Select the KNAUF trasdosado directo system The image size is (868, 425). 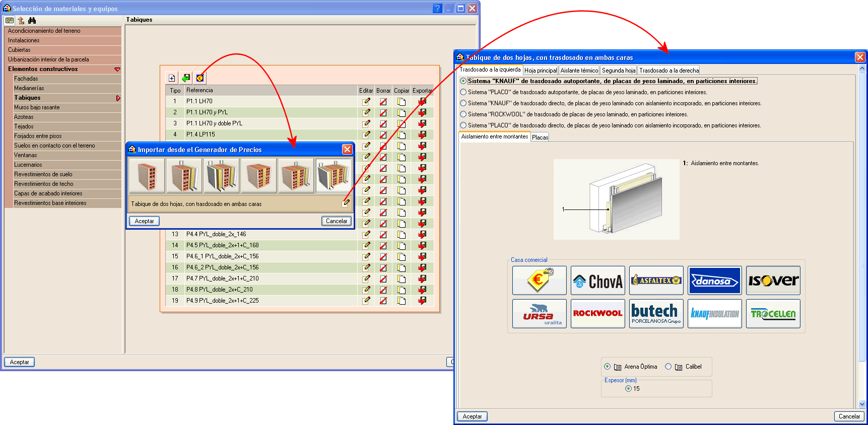click(463, 103)
